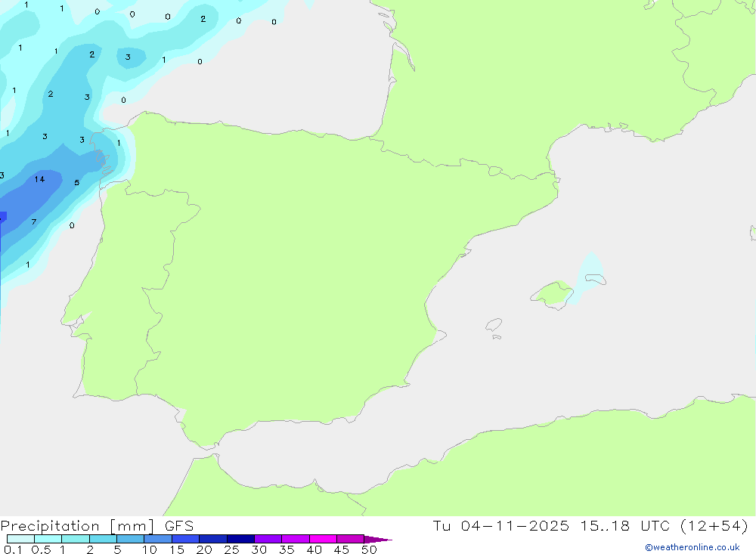Click the legend label 50

point(370,549)
